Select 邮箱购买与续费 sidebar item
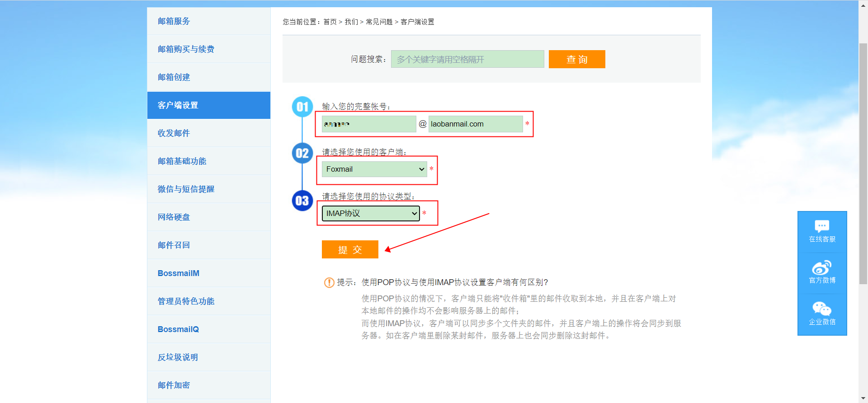 (209, 49)
